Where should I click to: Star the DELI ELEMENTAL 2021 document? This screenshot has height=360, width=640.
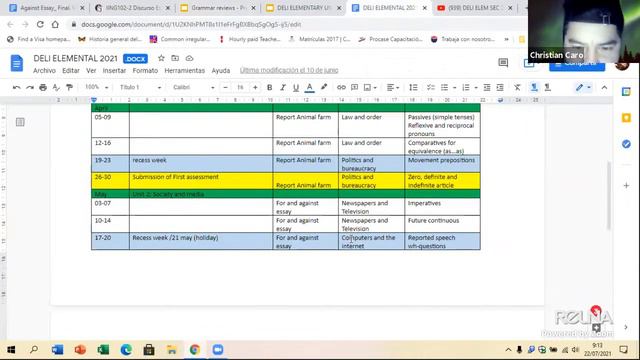point(161,58)
